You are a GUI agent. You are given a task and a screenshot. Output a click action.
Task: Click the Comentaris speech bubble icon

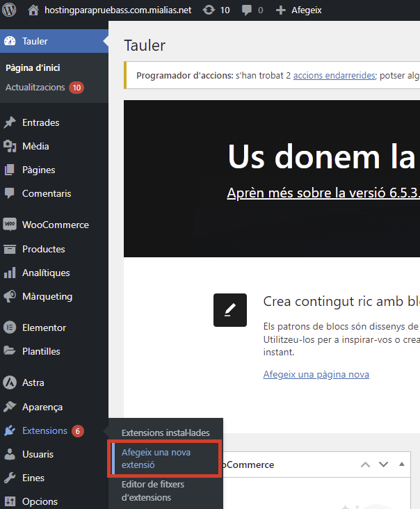point(10,193)
